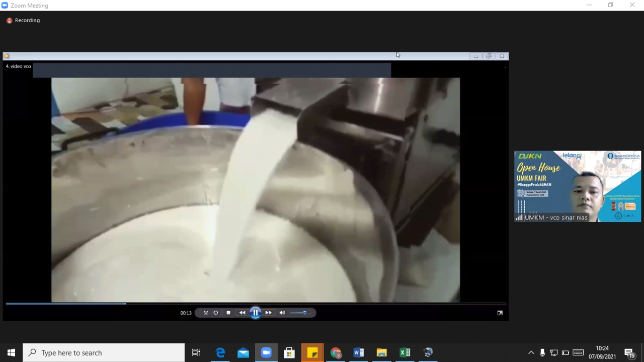
Task: Open Zoom from the taskbar
Action: (266, 352)
